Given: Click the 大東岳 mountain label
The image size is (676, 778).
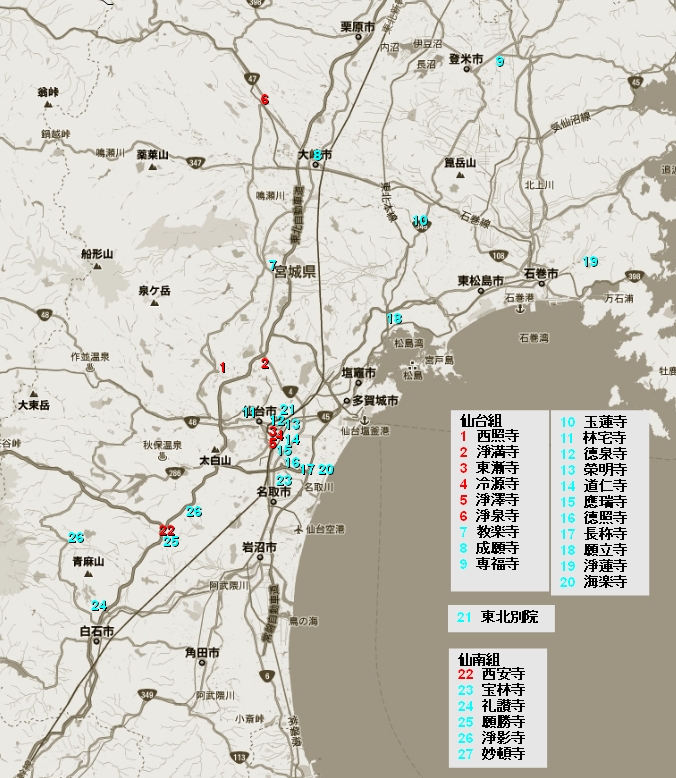Looking at the screenshot, I should [34, 405].
